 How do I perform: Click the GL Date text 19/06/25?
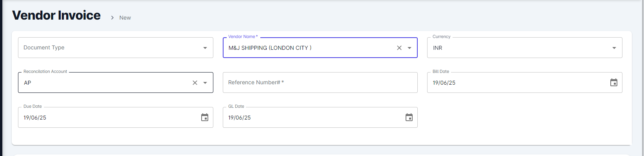tap(240, 118)
